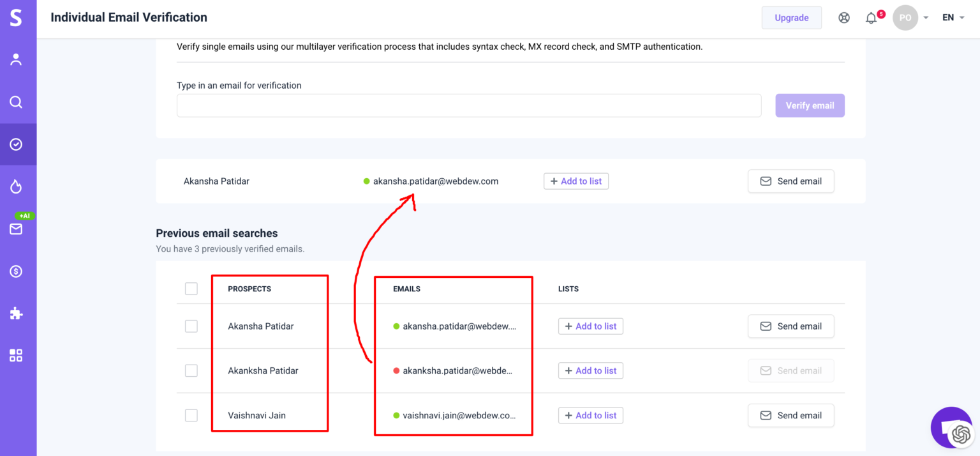Screen dimensions: 980x456
Task: Click the Upgrade button
Action: (791, 18)
